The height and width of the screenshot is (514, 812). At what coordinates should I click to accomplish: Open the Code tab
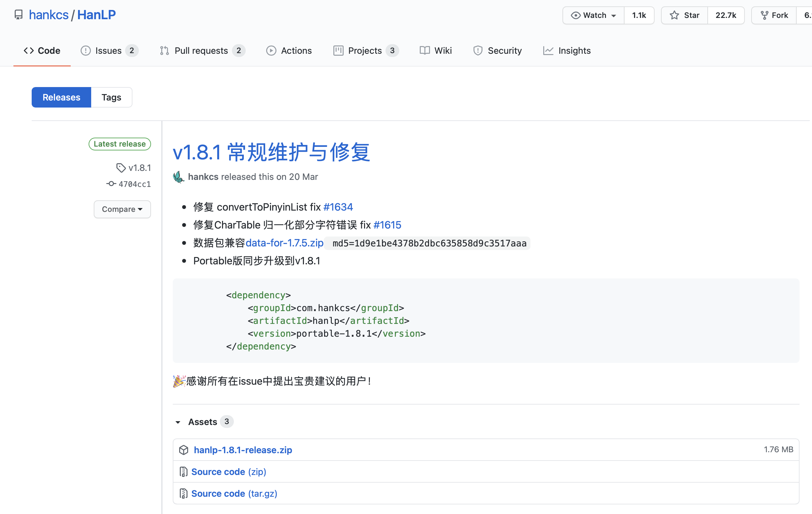coord(42,51)
